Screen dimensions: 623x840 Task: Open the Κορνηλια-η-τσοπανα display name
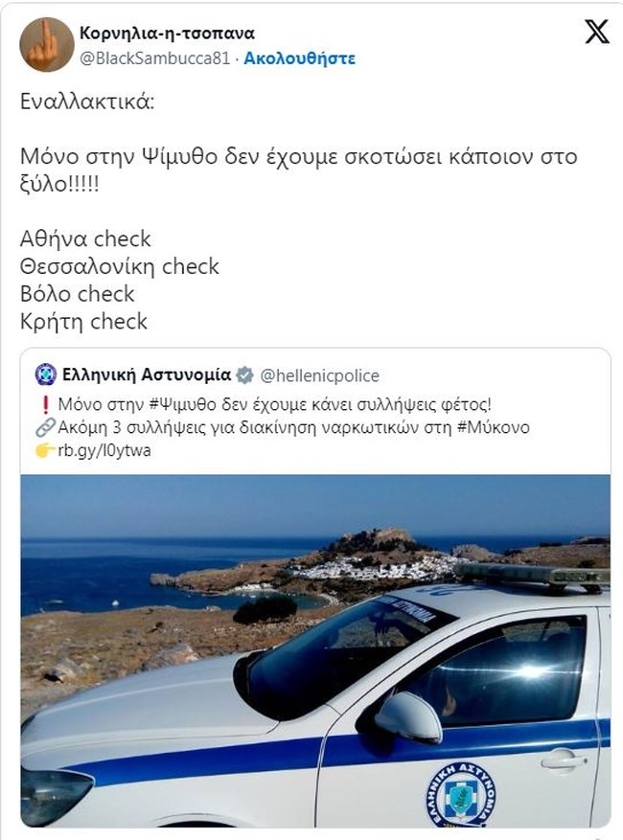(167, 34)
